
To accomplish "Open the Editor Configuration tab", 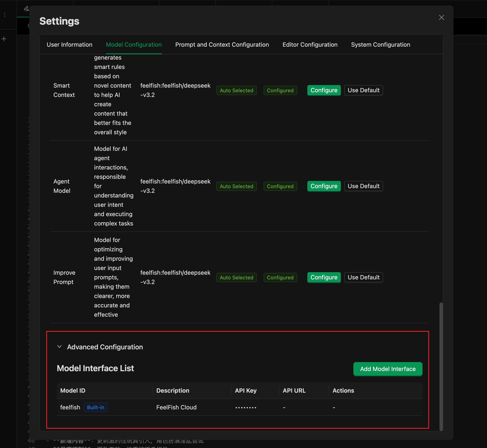I will [310, 45].
